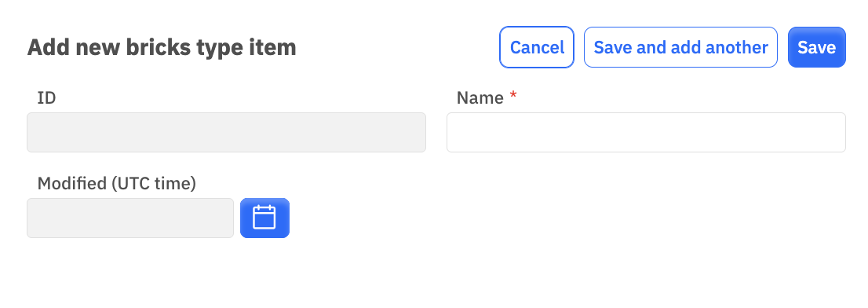Click the Name field label
This screenshot has width=868, height=308.
click(480, 98)
